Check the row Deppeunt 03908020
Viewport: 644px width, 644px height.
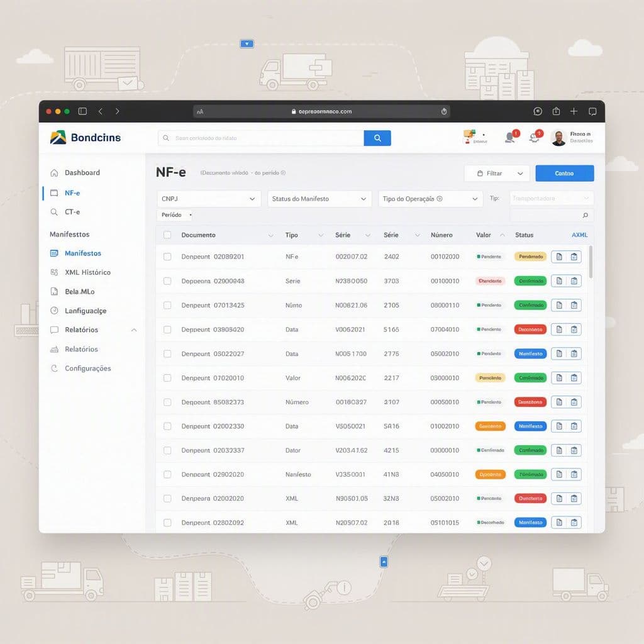[167, 330]
